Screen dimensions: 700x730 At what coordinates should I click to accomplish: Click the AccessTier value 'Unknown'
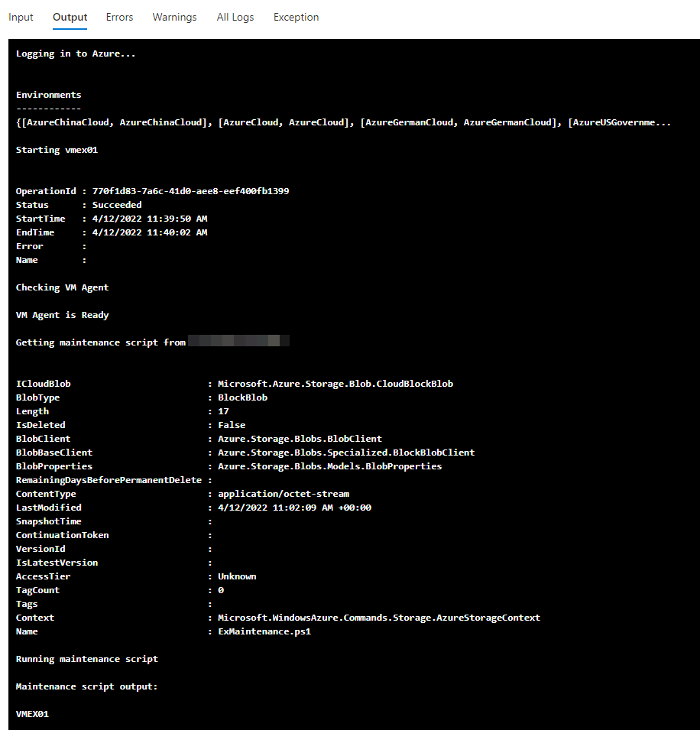pyautogui.click(x=237, y=576)
